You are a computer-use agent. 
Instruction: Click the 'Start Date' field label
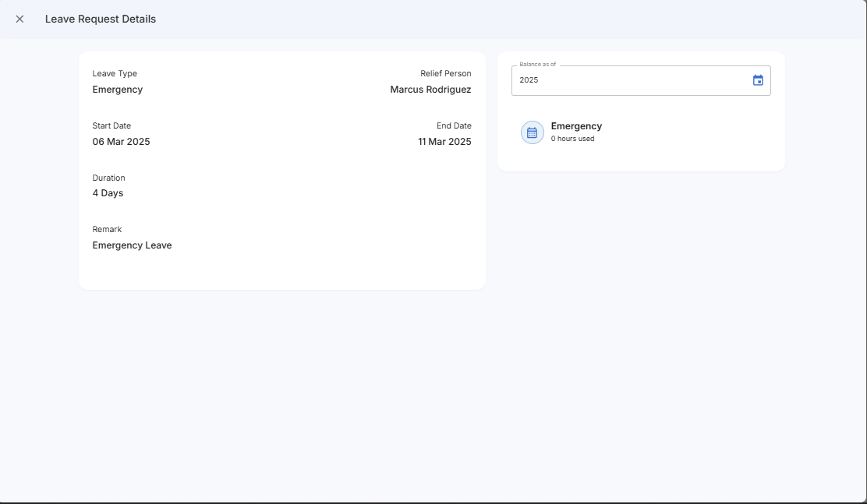(x=111, y=126)
